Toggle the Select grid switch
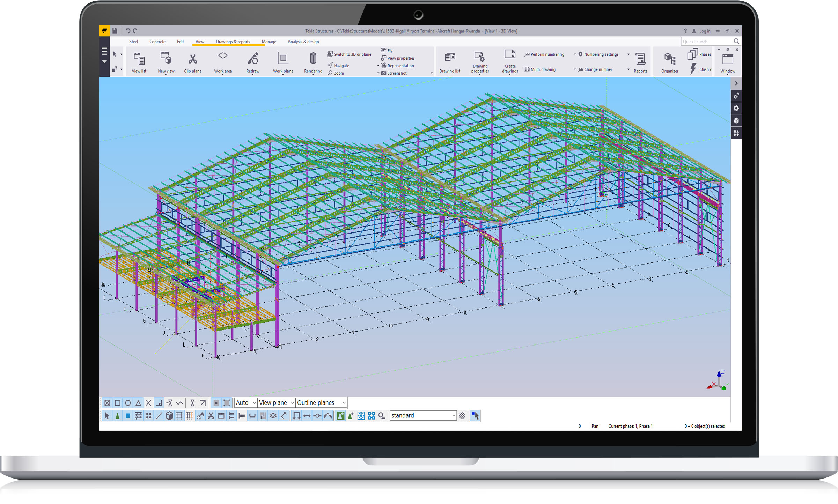The height and width of the screenshot is (504, 838). click(x=179, y=416)
